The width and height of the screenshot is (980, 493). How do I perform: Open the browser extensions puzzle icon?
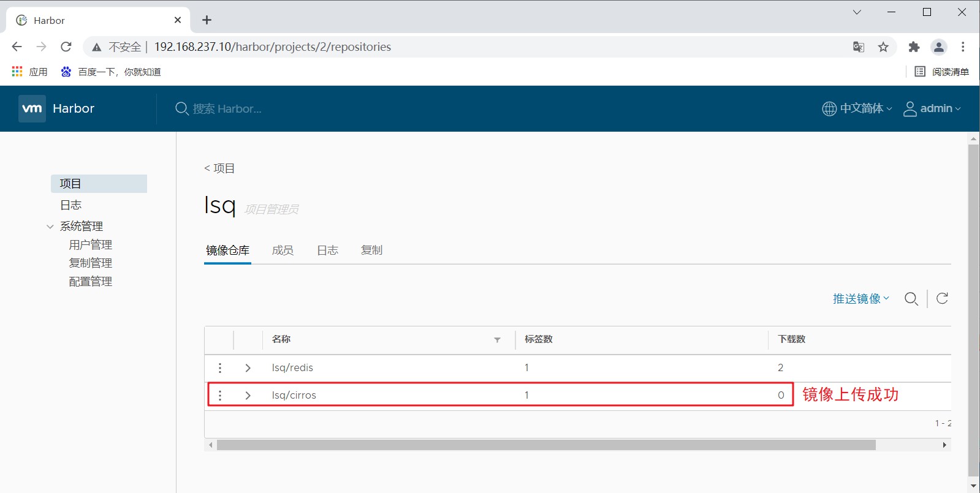click(914, 47)
